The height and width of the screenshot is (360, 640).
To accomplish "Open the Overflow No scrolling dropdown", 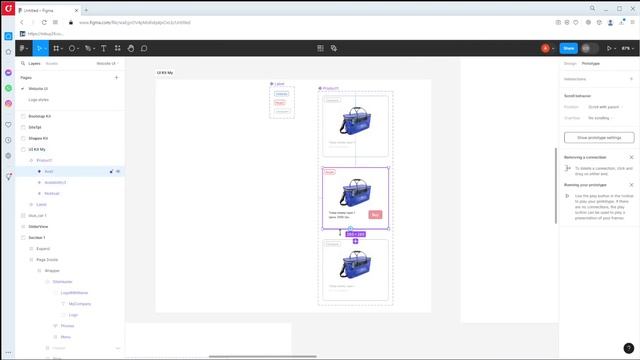I will [x=600, y=118].
